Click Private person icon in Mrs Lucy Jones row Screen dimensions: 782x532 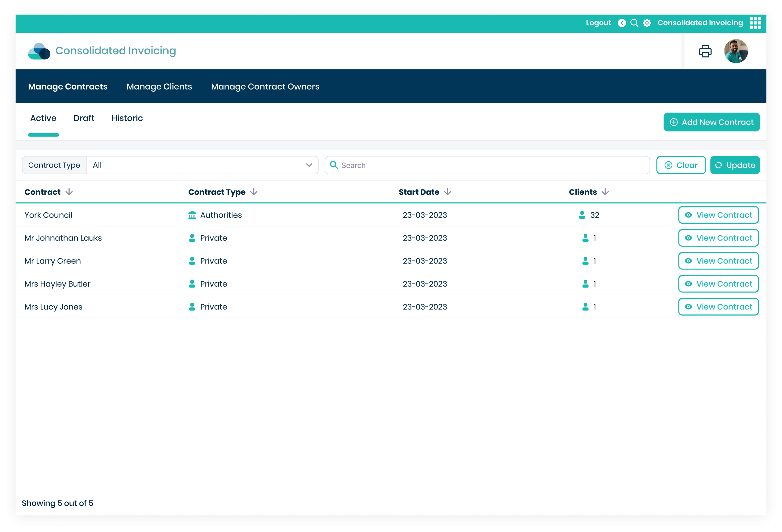[192, 307]
